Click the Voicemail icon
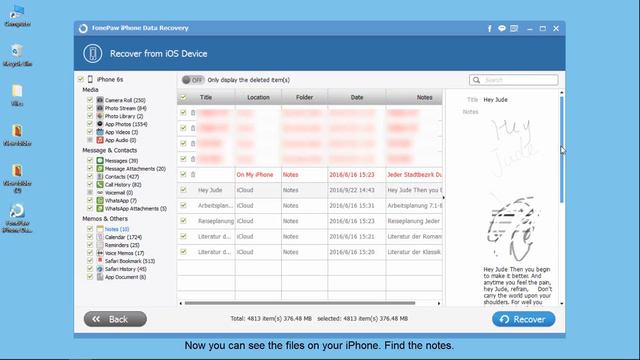Screen dimensions: 640x360 coord(100,192)
